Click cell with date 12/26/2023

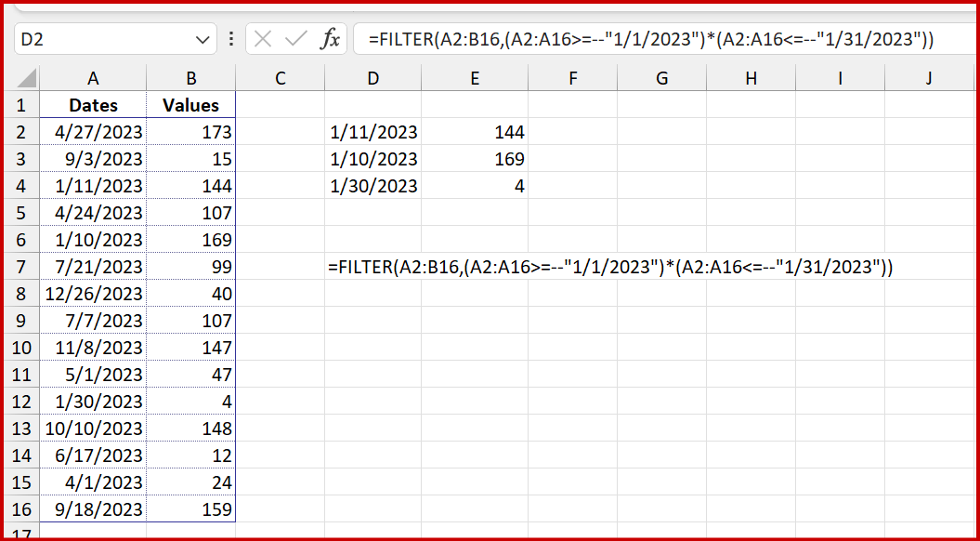point(93,294)
